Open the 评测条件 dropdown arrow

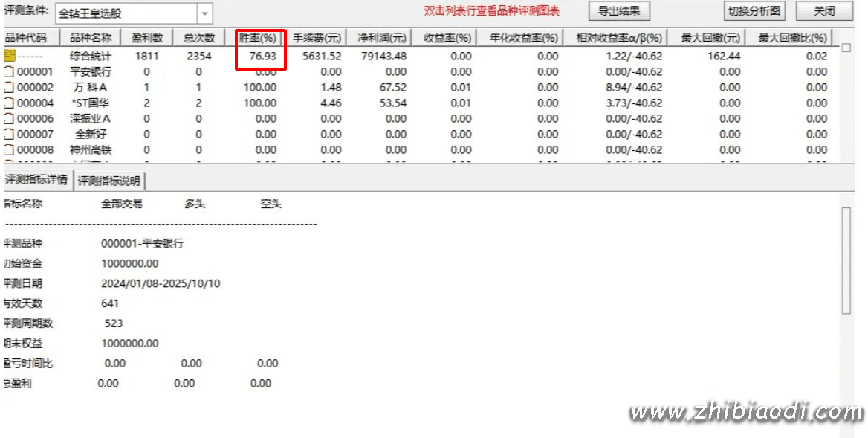pyautogui.click(x=204, y=13)
